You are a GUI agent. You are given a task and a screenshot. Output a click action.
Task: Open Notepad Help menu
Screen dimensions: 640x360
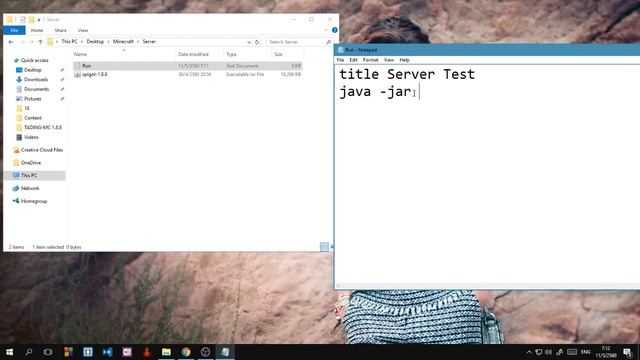404,60
